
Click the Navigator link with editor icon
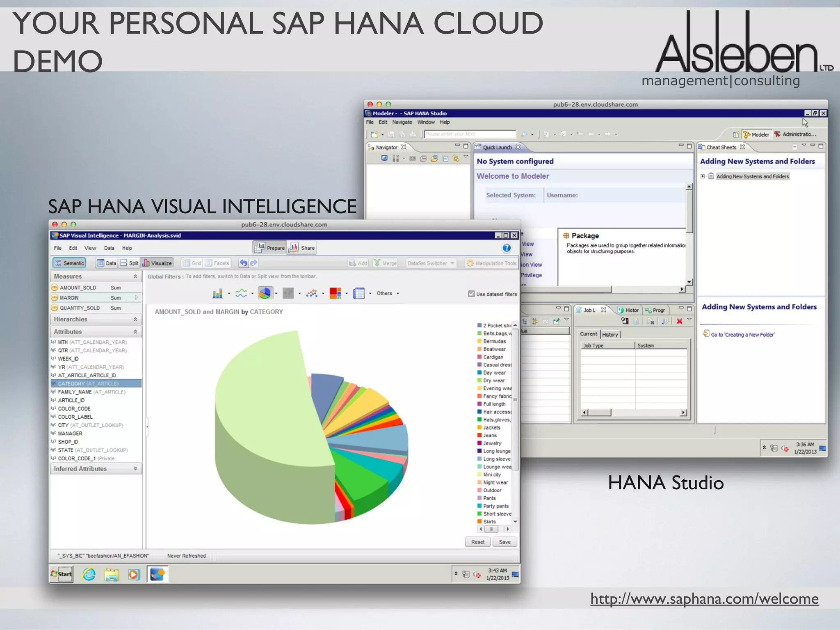456,158
